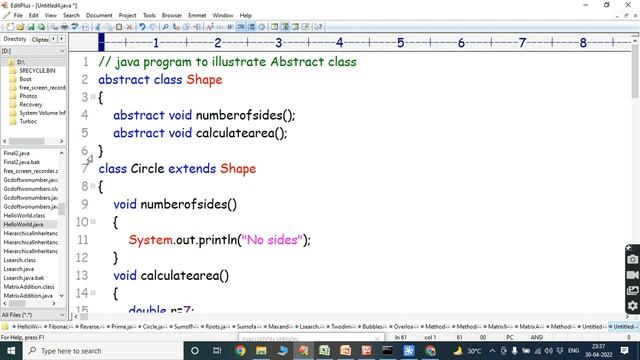
Task: Click the file list scroll-down arrow
Action: pyautogui.click(x=62, y=296)
